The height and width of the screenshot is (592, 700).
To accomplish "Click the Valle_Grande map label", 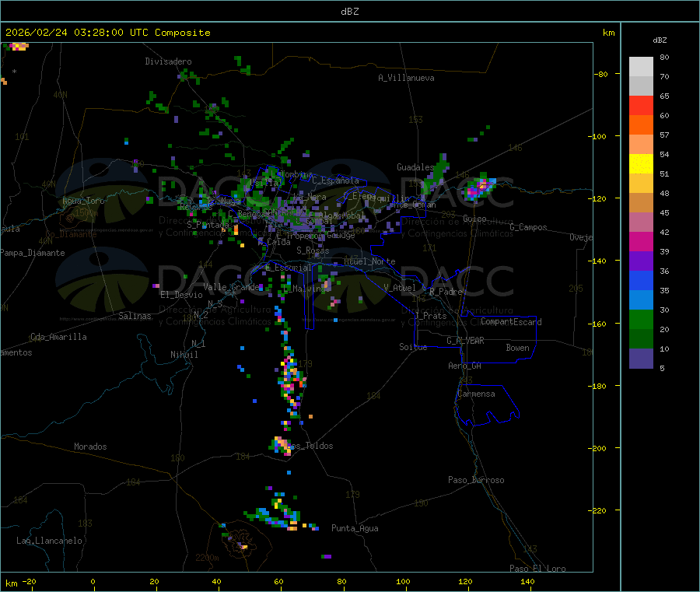I will [231, 287].
